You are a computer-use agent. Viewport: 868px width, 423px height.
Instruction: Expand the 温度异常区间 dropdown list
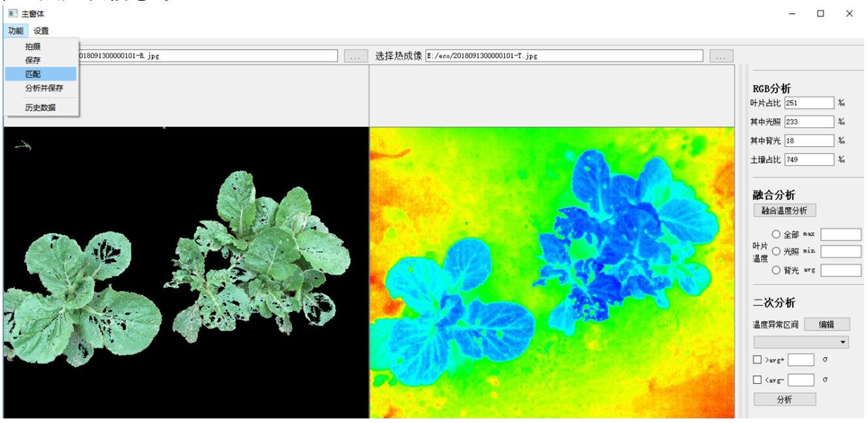[x=801, y=342]
